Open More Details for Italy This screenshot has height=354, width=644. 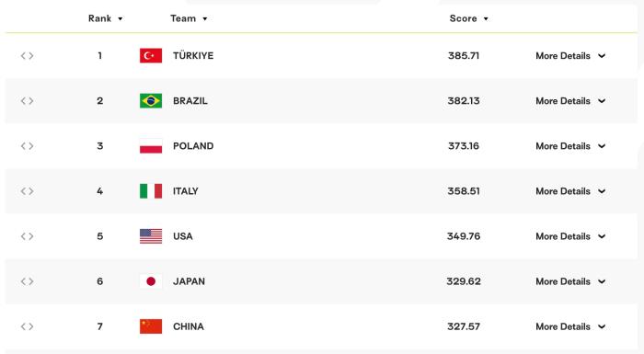tap(570, 191)
